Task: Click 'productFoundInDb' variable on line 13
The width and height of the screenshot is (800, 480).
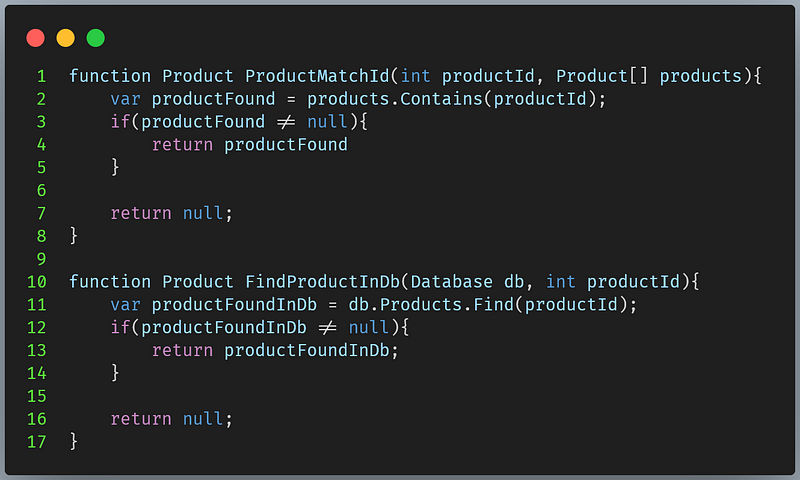Action: [x=307, y=350]
